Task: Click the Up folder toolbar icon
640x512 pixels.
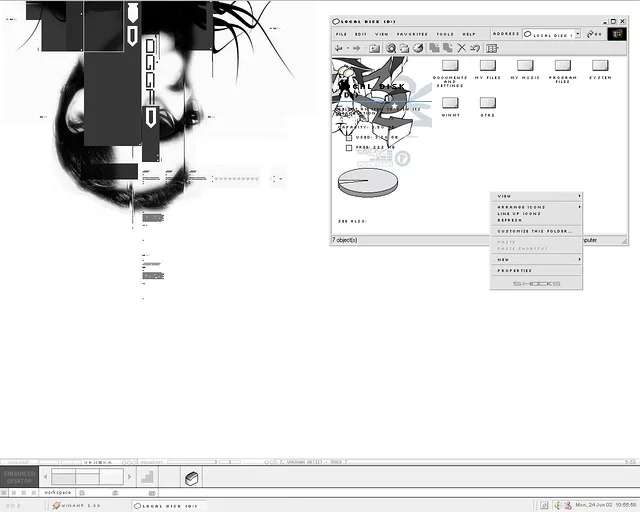Action: pyautogui.click(x=374, y=48)
